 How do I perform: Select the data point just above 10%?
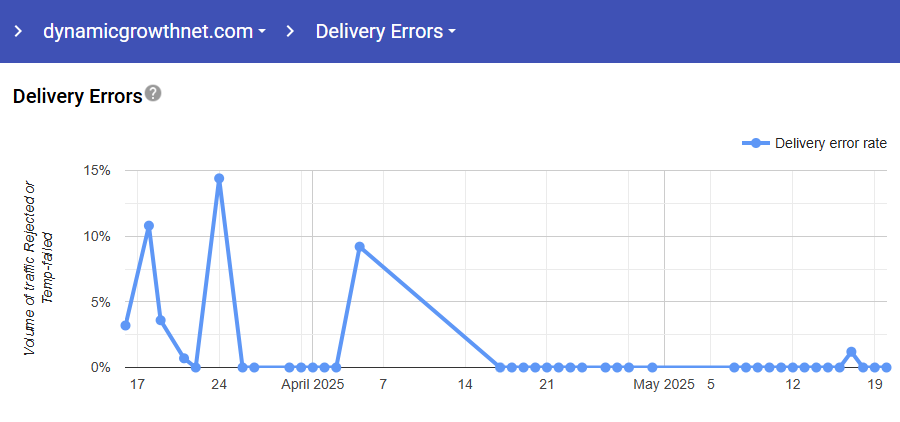[149, 226]
